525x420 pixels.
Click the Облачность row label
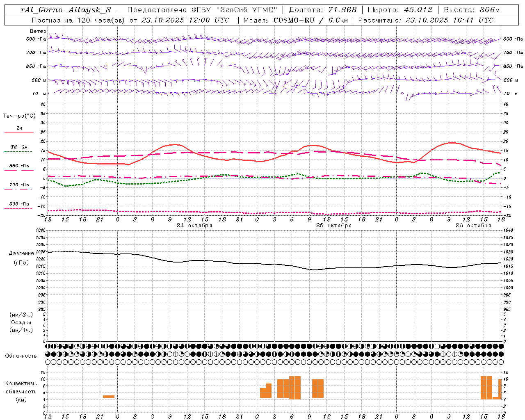pyautogui.click(x=21, y=356)
